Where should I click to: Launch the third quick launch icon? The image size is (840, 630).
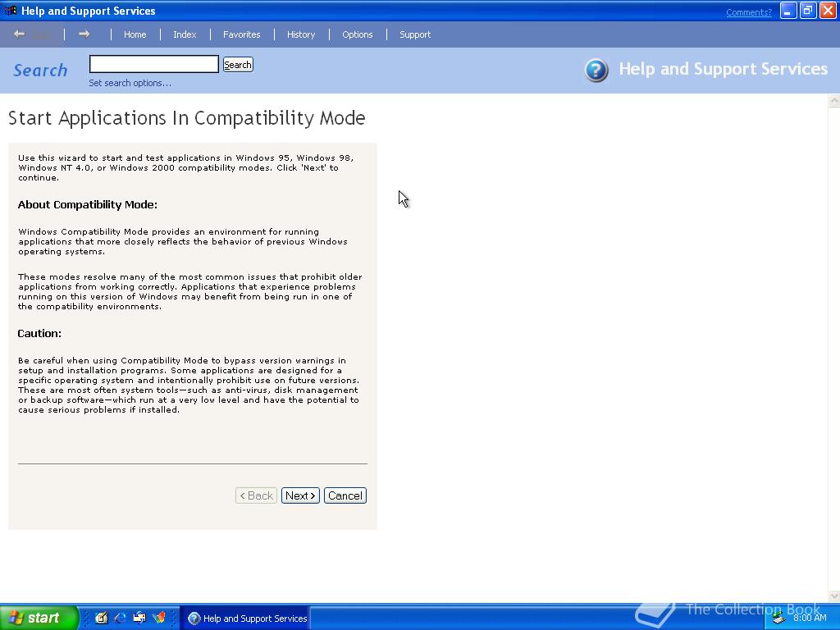click(x=139, y=618)
